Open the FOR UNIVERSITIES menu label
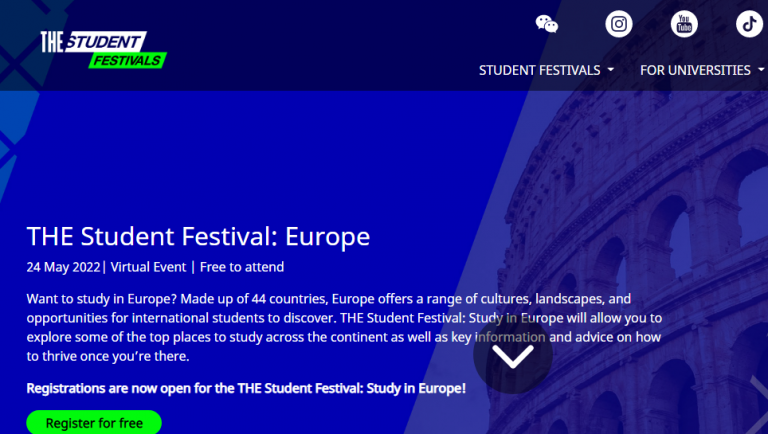 click(695, 71)
